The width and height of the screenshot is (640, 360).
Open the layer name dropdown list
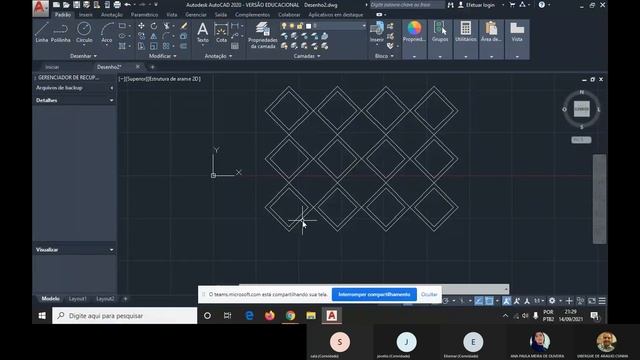[x=364, y=26]
